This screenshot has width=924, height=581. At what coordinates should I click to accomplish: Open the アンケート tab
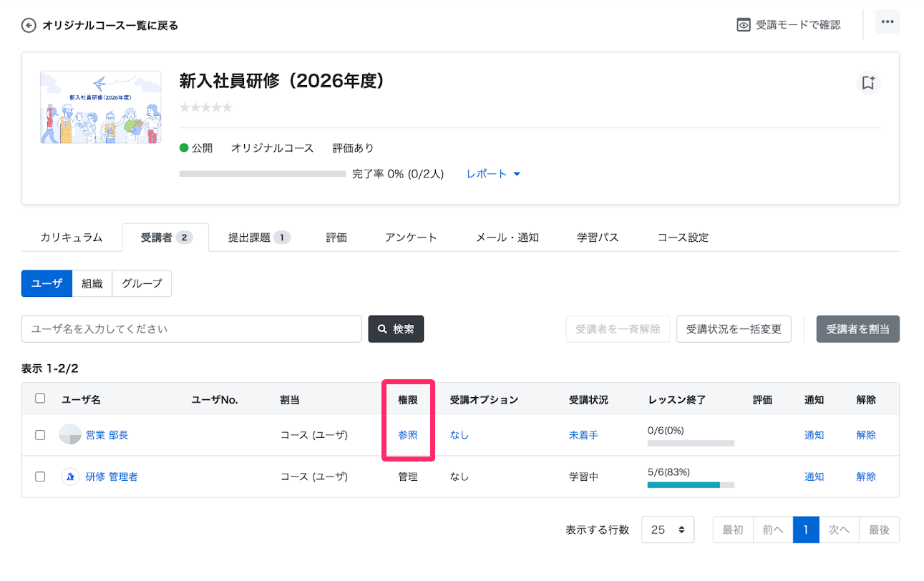[411, 238]
